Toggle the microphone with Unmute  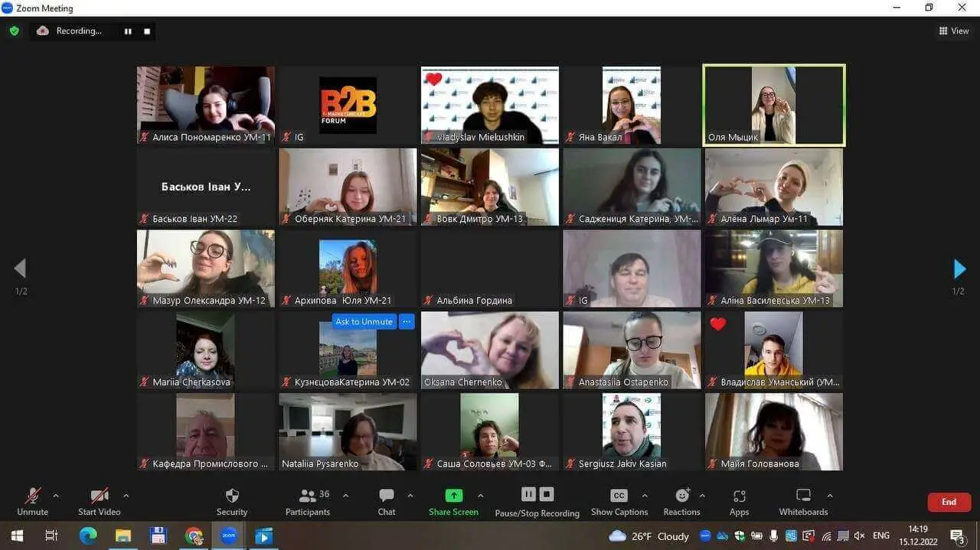(x=32, y=496)
